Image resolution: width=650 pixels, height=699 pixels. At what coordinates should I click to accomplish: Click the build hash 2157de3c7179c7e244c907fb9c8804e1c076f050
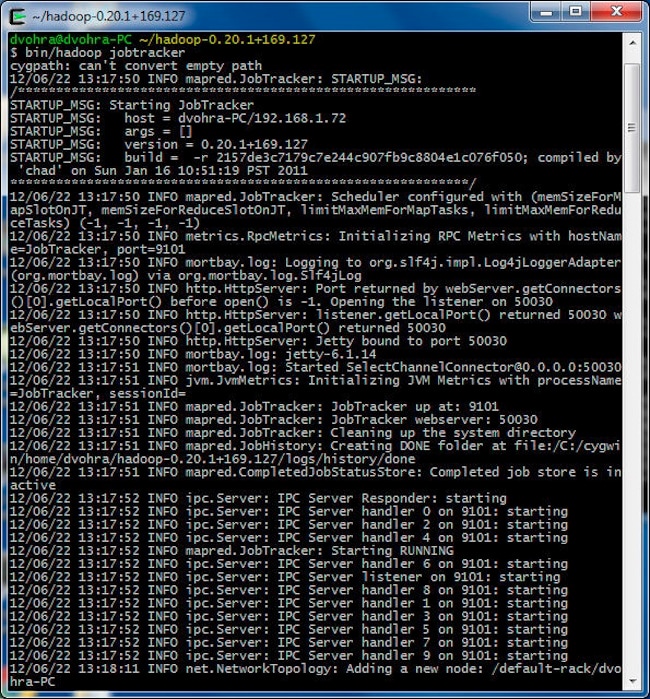point(369,157)
